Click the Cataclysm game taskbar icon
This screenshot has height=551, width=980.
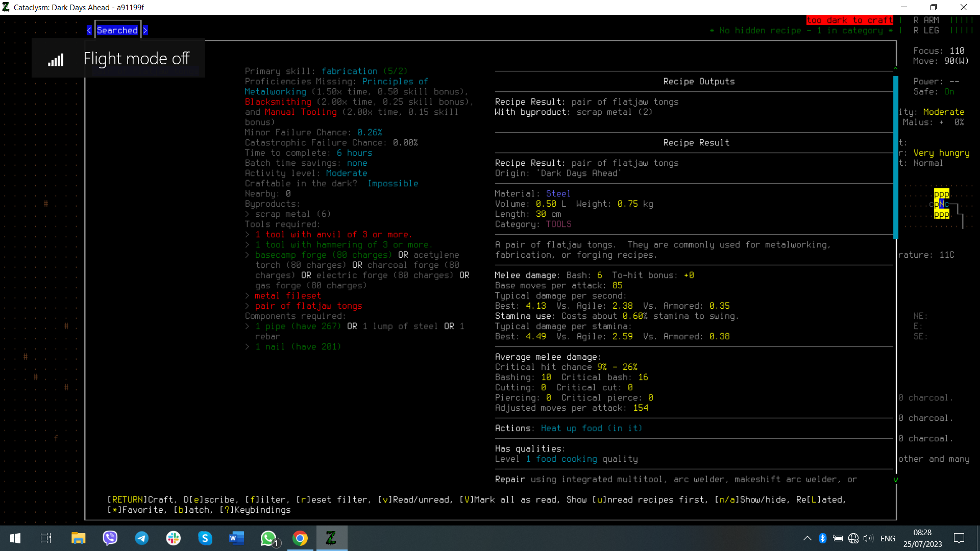(x=331, y=538)
